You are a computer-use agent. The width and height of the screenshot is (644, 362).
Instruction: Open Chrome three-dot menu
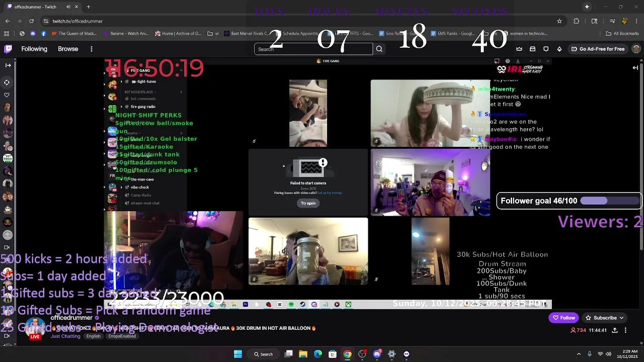pyautogui.click(x=636, y=21)
